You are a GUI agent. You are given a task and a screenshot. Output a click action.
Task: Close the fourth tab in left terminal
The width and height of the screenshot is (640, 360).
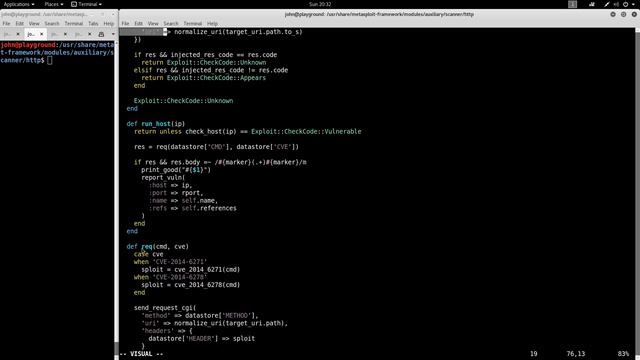(x=89, y=34)
